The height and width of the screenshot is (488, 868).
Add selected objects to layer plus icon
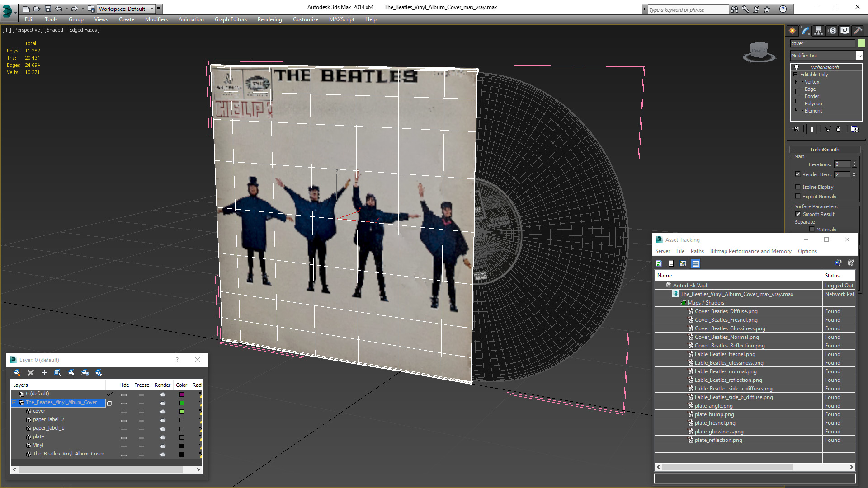[44, 373]
